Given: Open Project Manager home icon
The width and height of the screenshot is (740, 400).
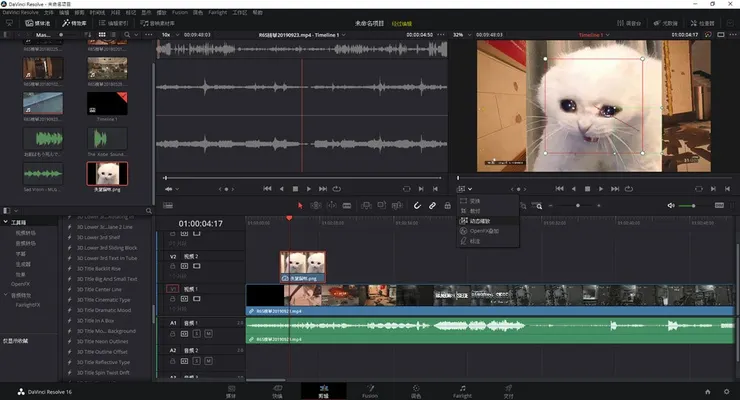Looking at the screenshot, I should point(707,392).
